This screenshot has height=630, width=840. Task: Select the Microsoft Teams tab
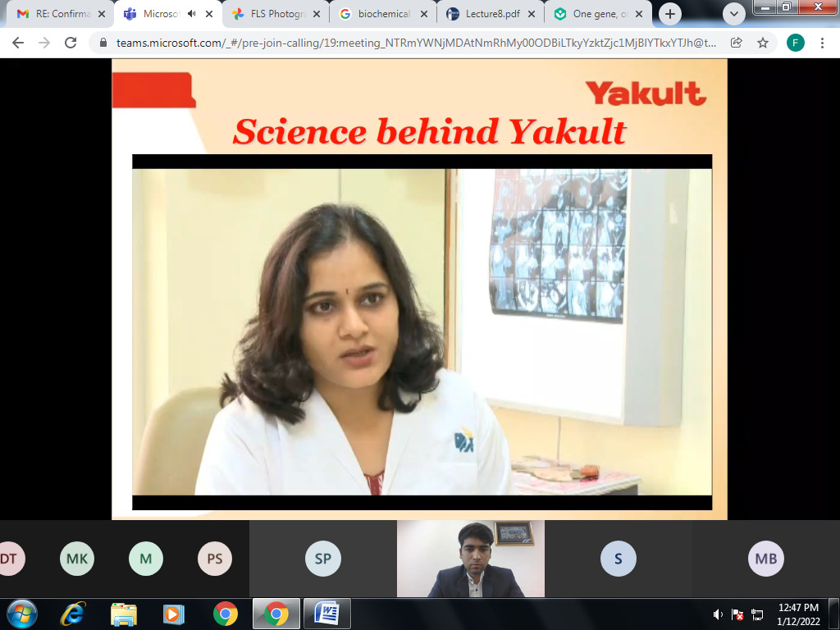click(x=167, y=14)
